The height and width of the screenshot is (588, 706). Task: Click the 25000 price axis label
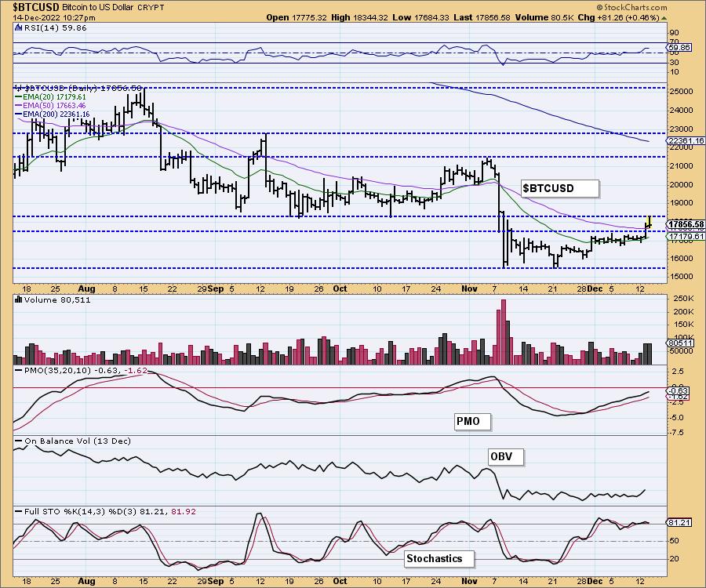(x=680, y=91)
